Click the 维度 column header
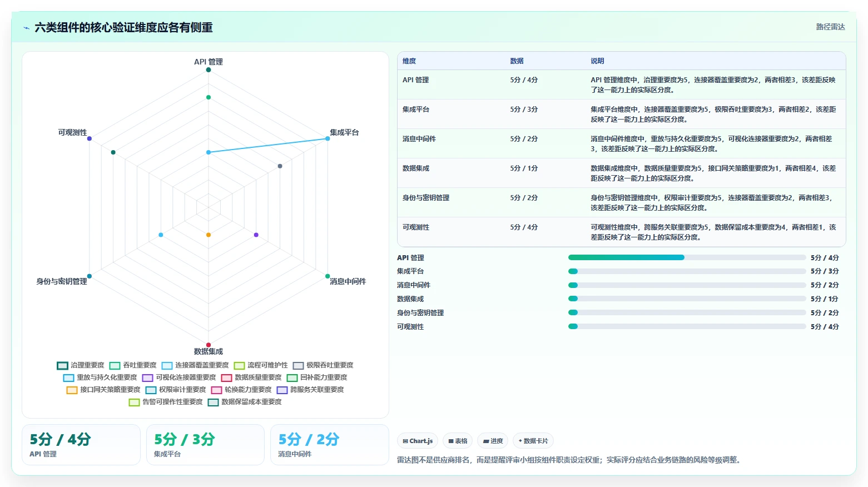868x487 pixels. click(x=409, y=61)
